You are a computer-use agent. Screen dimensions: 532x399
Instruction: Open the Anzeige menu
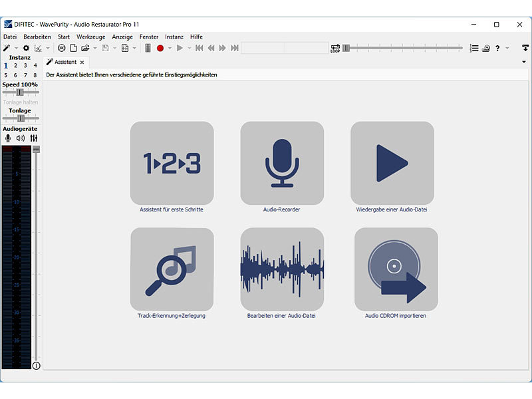(x=122, y=37)
